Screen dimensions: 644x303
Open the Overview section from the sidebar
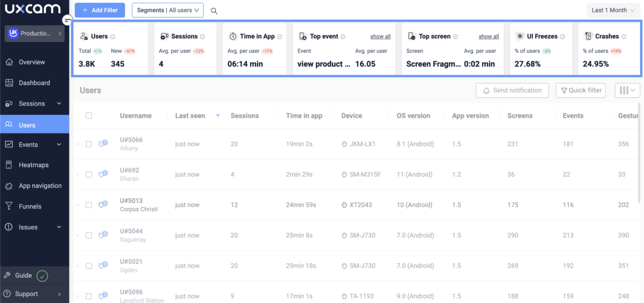(x=31, y=62)
